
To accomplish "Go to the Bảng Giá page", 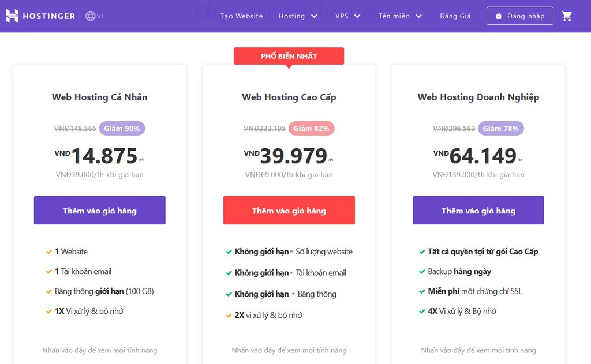I will tap(455, 16).
